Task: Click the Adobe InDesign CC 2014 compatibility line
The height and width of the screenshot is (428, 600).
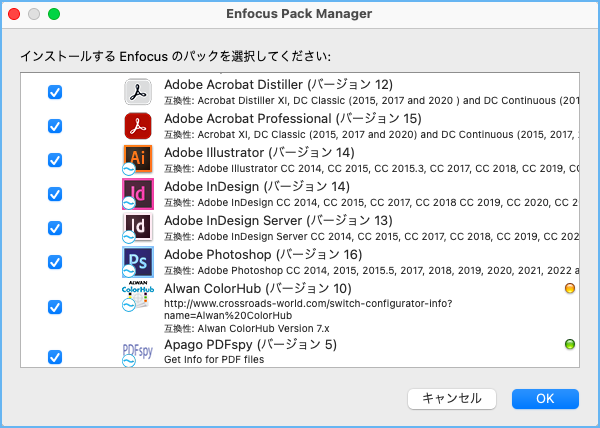Action: pos(371,203)
